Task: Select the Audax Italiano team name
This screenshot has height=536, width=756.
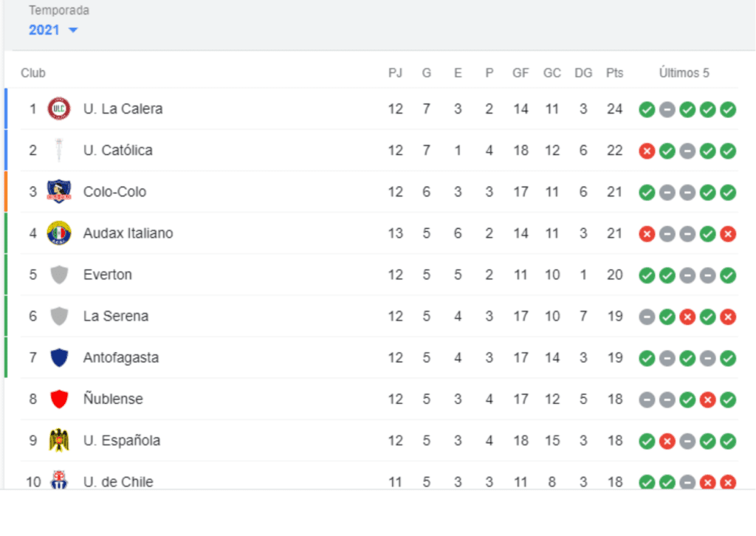Action: (x=128, y=233)
